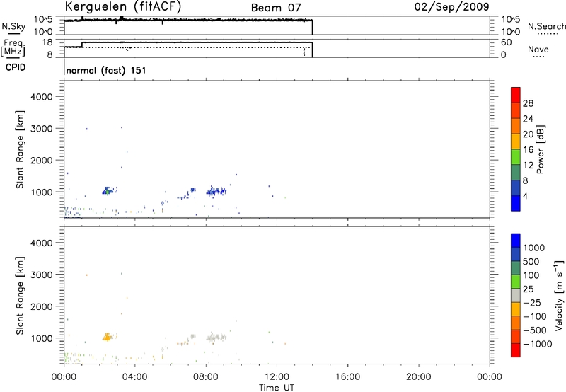Pick the red top segment of Power colorbar
Screen dimensions: 566x392
[516, 95]
